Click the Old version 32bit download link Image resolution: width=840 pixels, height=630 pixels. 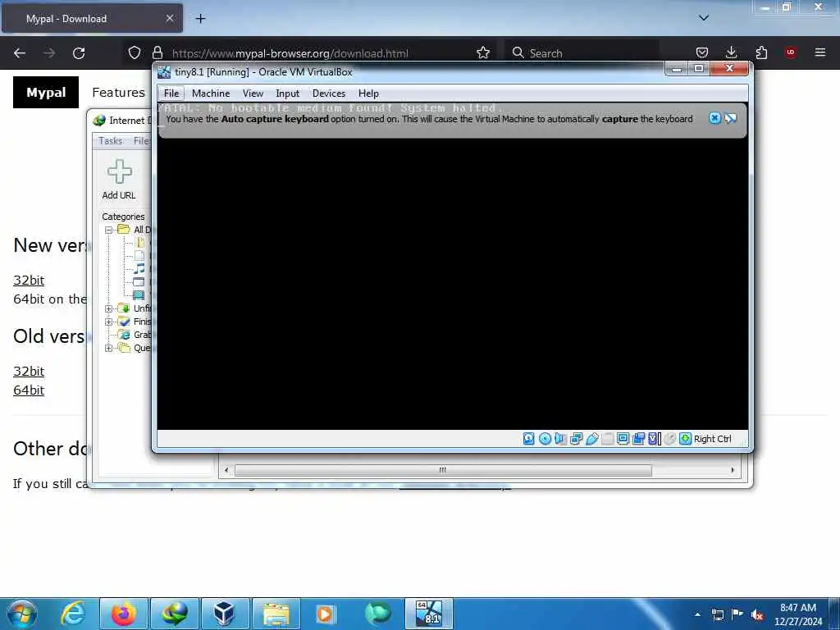[x=29, y=372]
